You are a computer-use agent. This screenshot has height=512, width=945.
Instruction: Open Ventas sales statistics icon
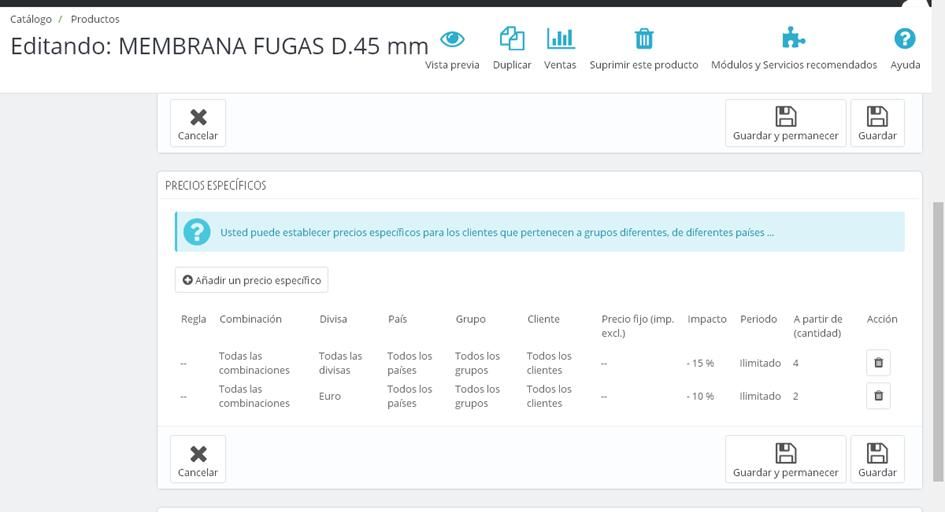pos(560,39)
